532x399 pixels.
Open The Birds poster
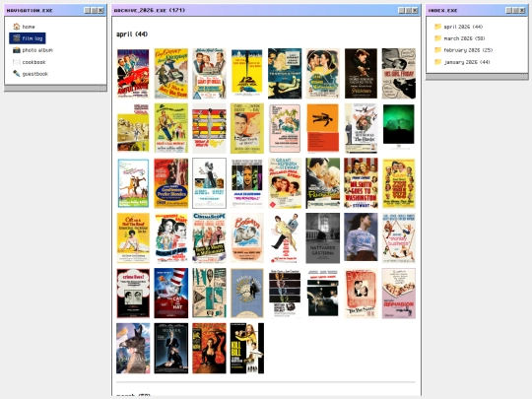pos(361,128)
